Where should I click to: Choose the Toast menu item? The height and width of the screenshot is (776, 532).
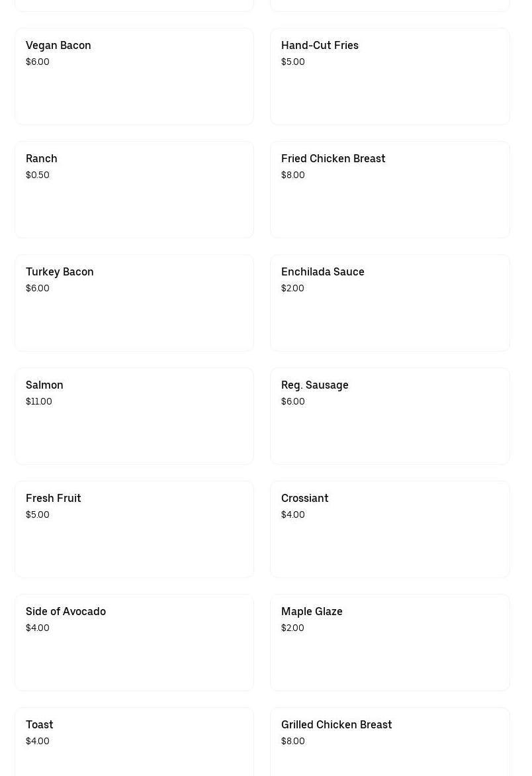pyautogui.click(x=134, y=742)
